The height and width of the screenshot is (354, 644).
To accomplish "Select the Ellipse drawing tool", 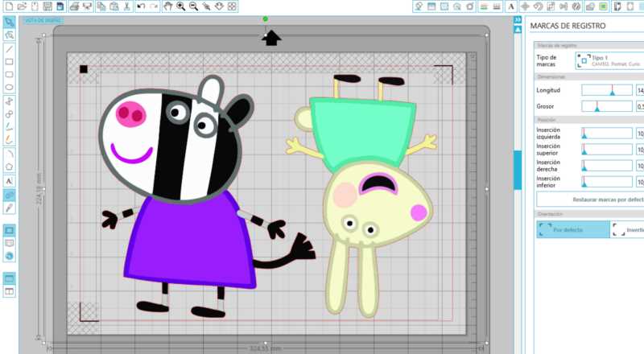I will point(9,88).
